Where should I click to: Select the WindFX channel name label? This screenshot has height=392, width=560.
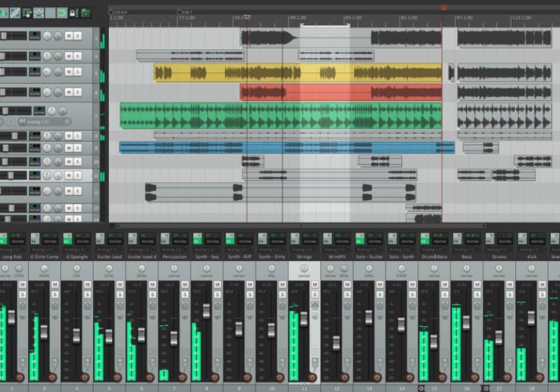[x=336, y=257]
